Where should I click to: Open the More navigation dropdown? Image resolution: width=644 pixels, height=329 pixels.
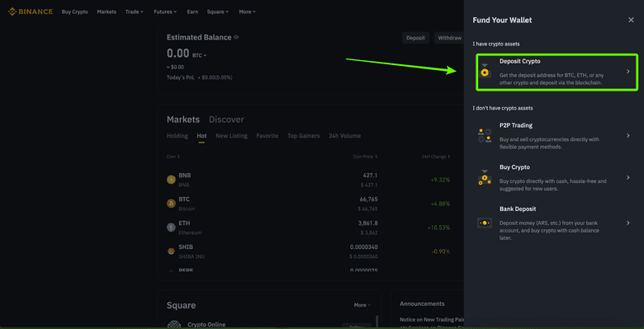click(247, 12)
